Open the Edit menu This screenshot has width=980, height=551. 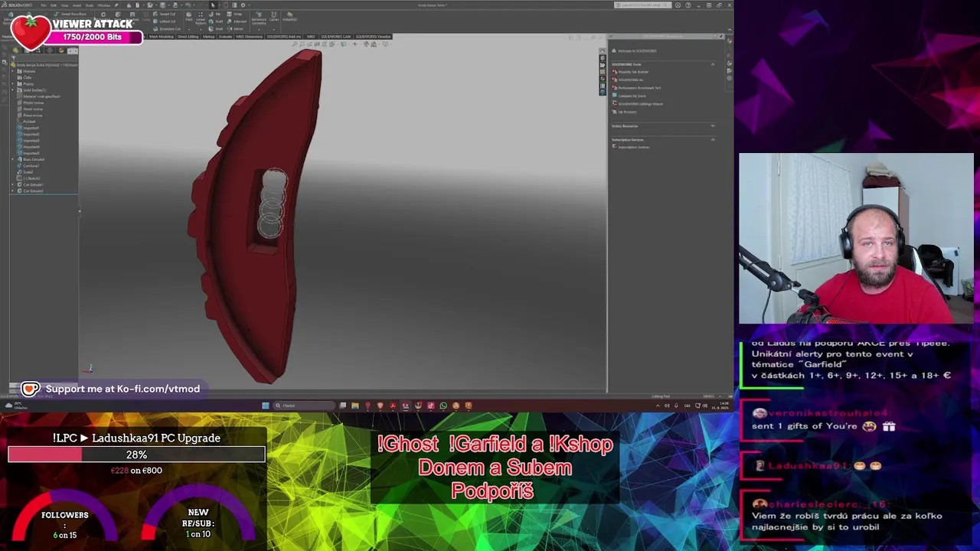[x=54, y=5]
